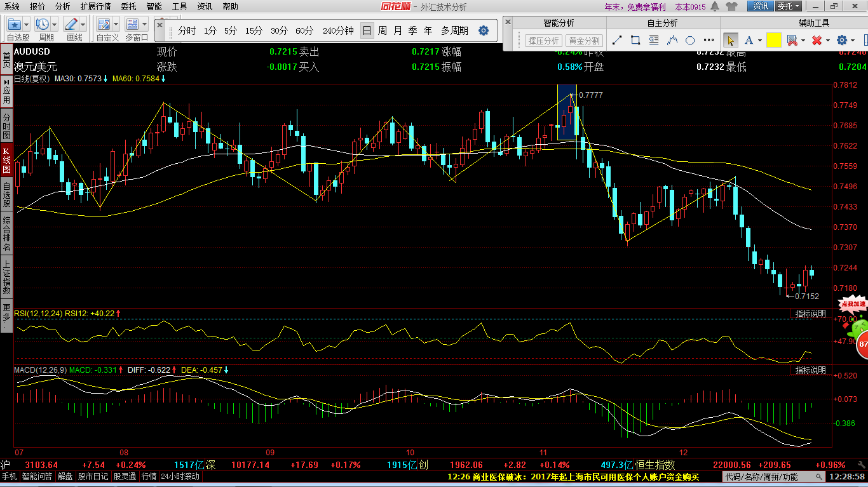Image resolution: width=868 pixels, height=487 pixels.
Task: Click the 黄金分割 button
Action: [584, 40]
